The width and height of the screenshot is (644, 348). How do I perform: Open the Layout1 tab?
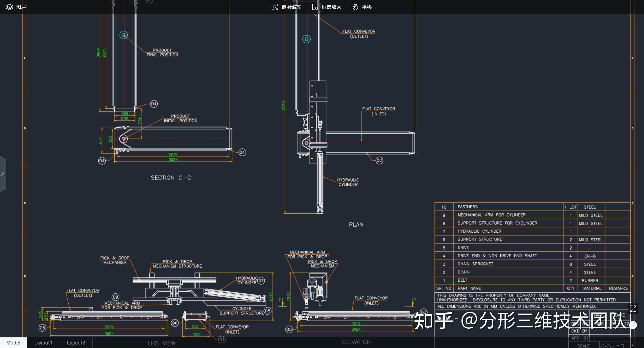[43, 342]
